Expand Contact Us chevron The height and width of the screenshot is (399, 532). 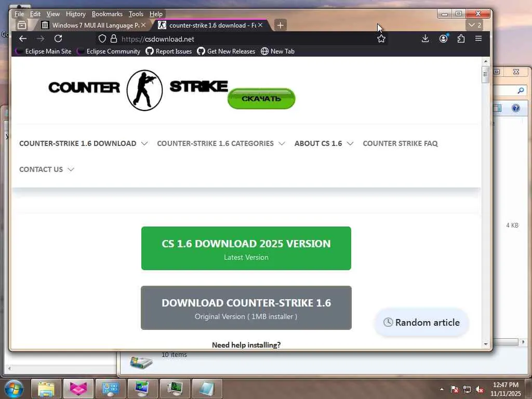point(71,169)
